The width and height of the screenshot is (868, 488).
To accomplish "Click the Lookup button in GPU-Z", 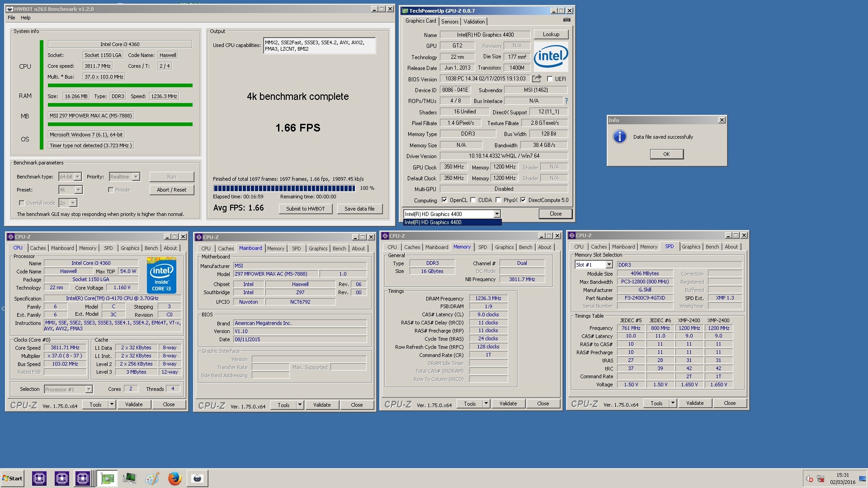I will tap(551, 34).
